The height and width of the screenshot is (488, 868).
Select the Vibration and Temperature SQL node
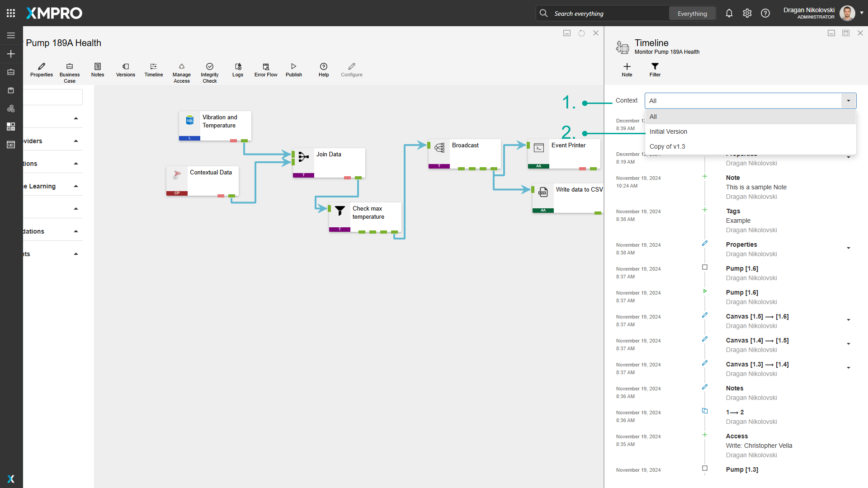215,126
